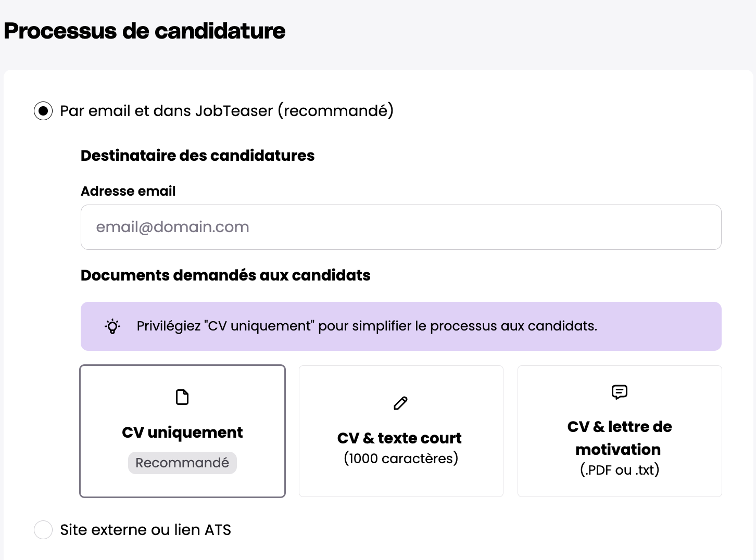Select the "CV uniquement" card title
This screenshot has width=756, height=560.
(x=182, y=432)
